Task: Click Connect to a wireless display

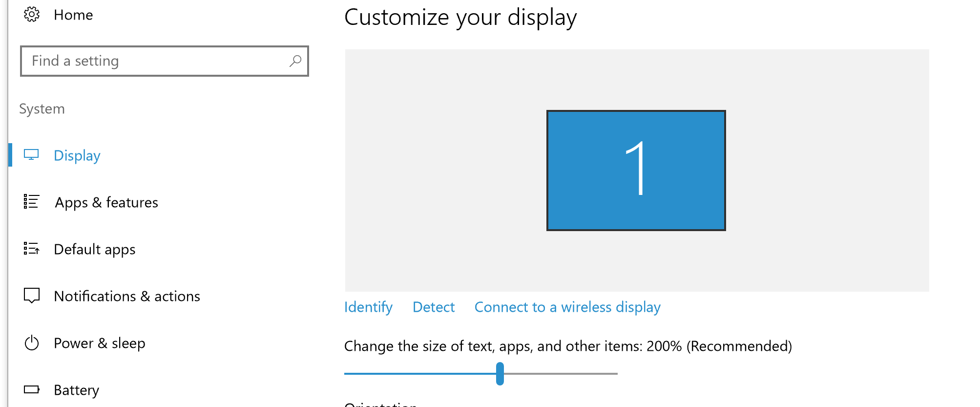Action: click(567, 307)
